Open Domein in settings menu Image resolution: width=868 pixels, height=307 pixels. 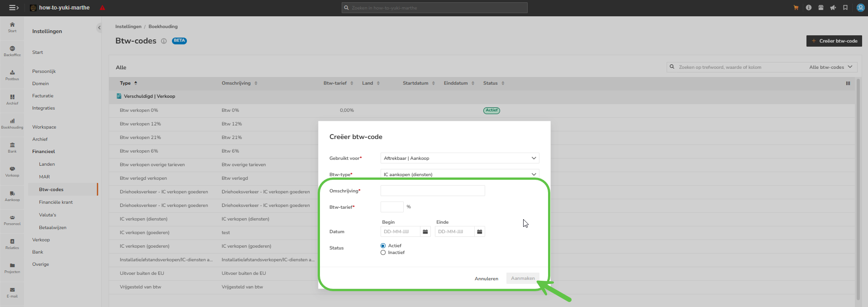(40, 84)
